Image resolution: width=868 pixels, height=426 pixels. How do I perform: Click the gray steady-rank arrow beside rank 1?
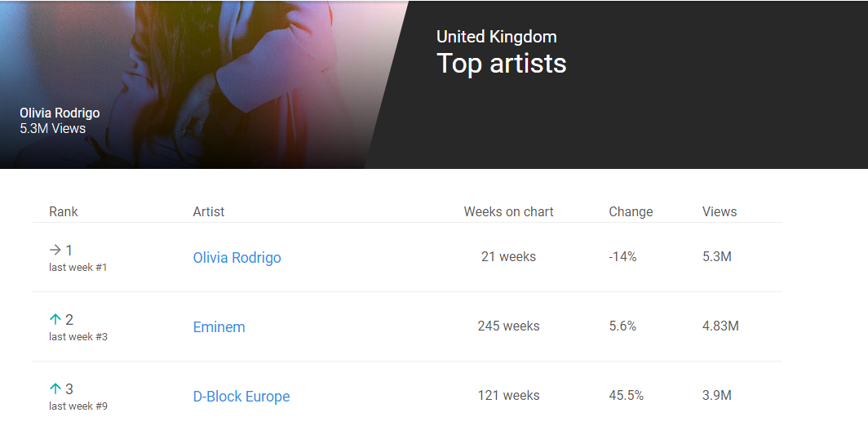pyautogui.click(x=55, y=251)
